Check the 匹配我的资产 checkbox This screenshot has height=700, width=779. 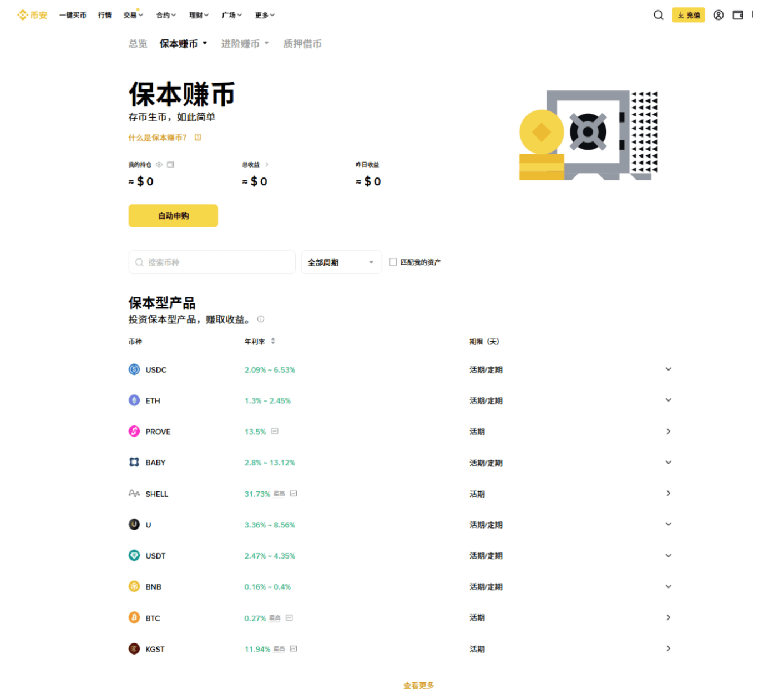click(393, 262)
